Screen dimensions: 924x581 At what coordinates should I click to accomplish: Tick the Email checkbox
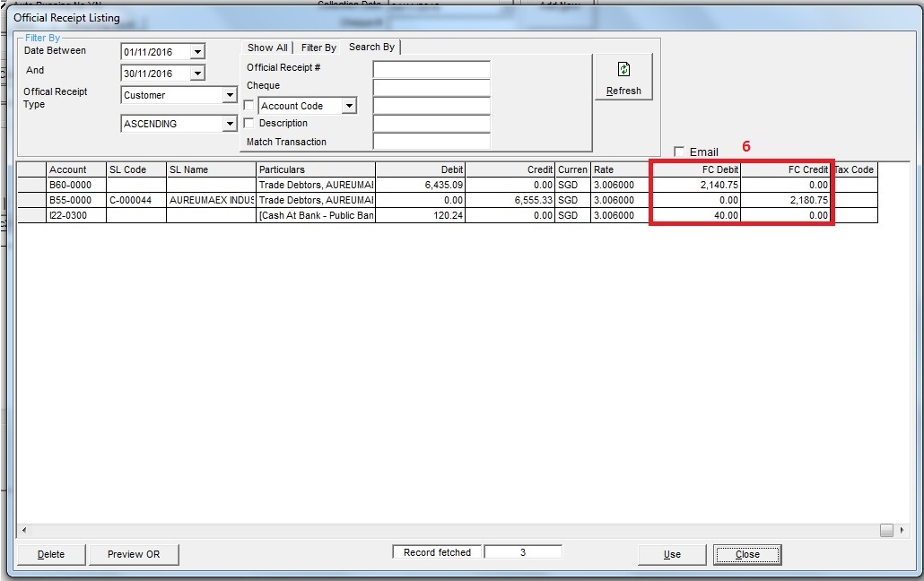pos(679,152)
